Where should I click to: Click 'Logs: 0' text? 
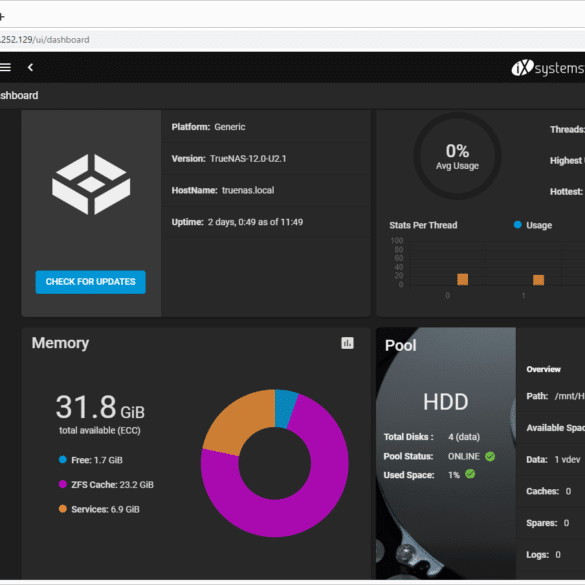click(543, 555)
